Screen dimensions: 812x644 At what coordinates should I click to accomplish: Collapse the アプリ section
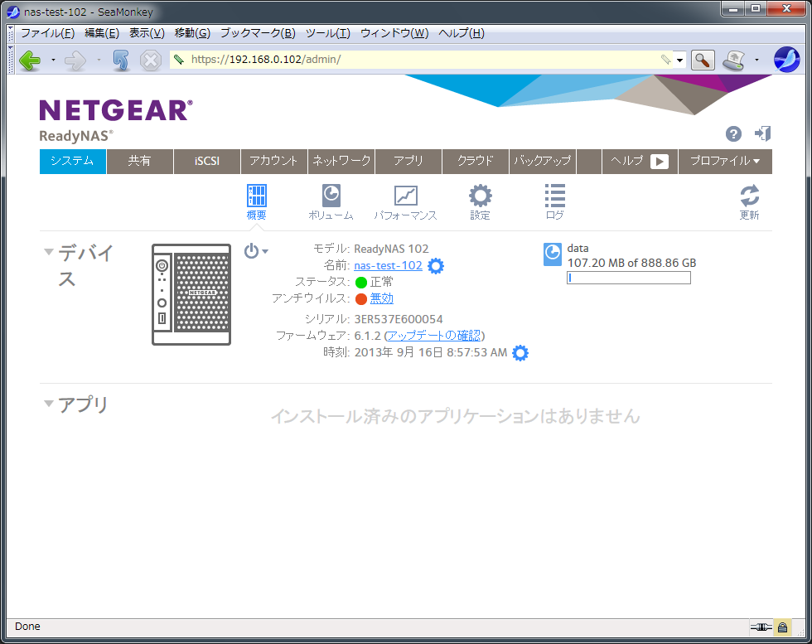49,403
